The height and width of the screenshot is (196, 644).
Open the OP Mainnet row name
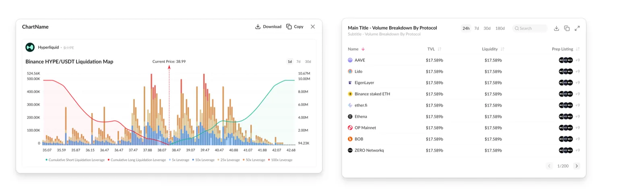pos(365,128)
